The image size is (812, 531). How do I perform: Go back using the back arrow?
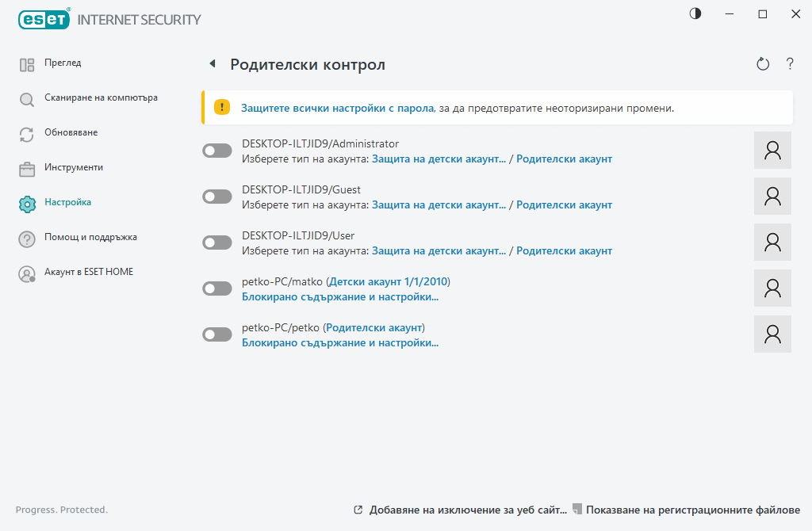click(213, 63)
